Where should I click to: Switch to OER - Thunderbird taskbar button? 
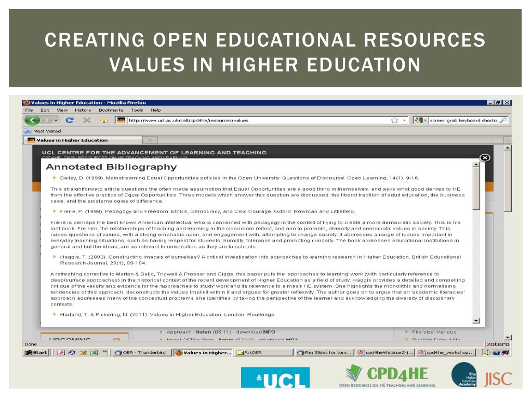point(142,353)
